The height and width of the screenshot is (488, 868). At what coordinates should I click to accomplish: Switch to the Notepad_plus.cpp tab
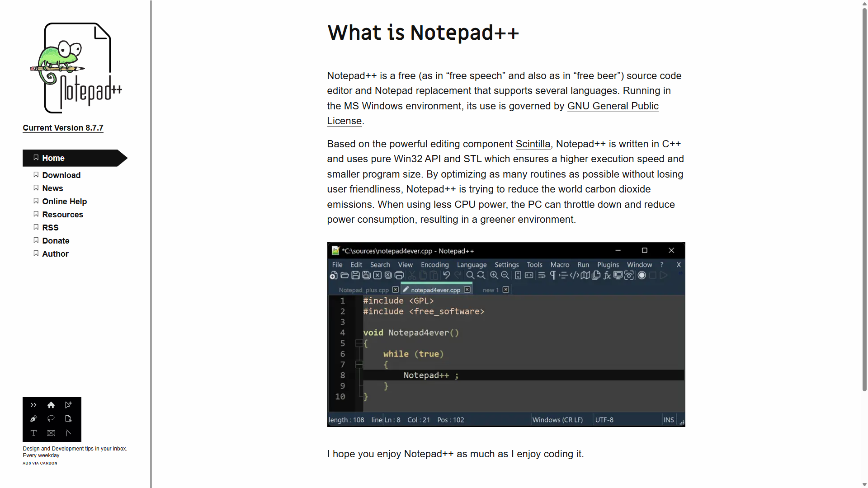[363, 290]
